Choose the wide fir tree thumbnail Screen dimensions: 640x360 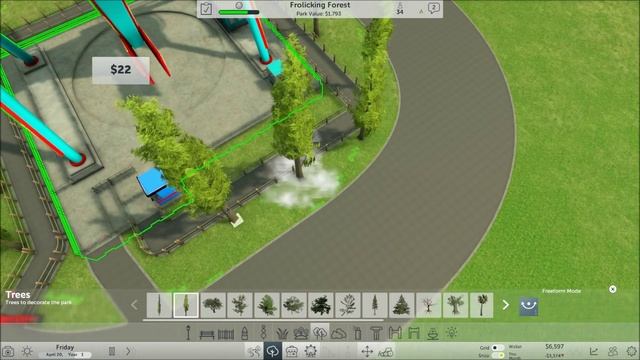click(401, 305)
